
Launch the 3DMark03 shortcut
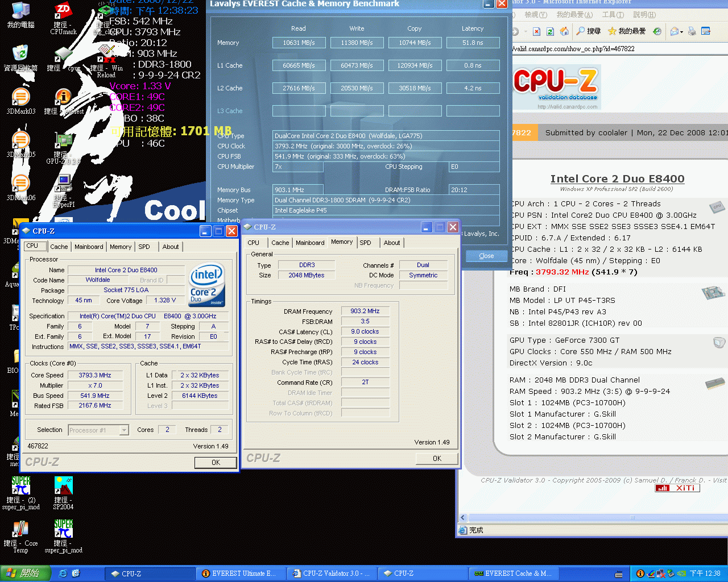pos(20,101)
